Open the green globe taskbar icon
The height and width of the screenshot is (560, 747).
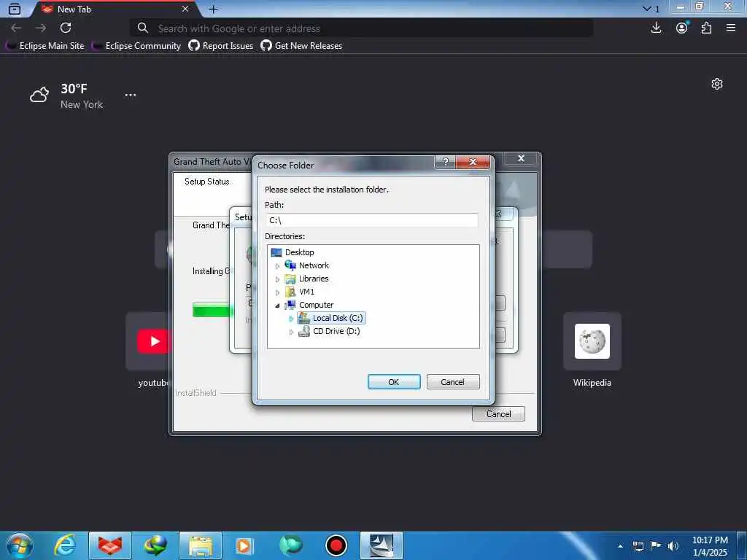290,545
